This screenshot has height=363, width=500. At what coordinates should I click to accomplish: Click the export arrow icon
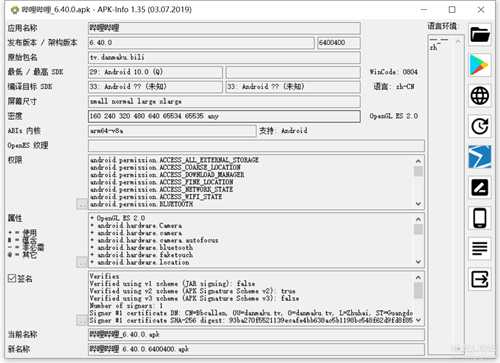[480, 279]
